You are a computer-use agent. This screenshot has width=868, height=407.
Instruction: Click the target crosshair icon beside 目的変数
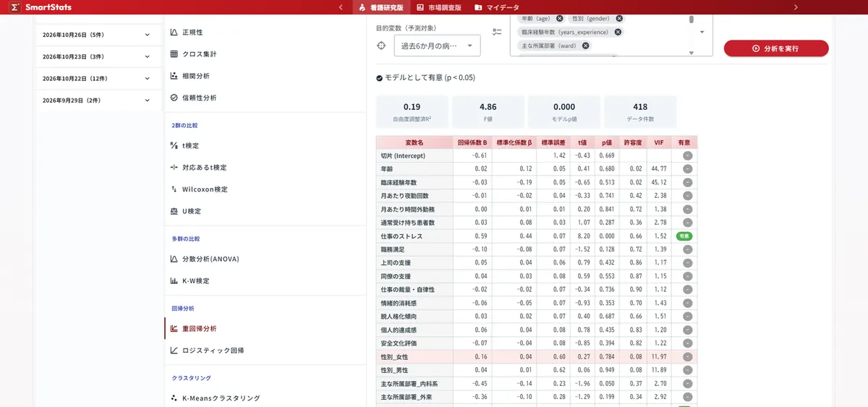(381, 46)
